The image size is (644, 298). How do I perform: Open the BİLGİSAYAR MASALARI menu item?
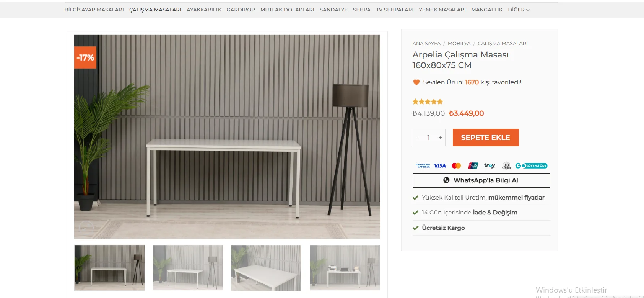[94, 10]
